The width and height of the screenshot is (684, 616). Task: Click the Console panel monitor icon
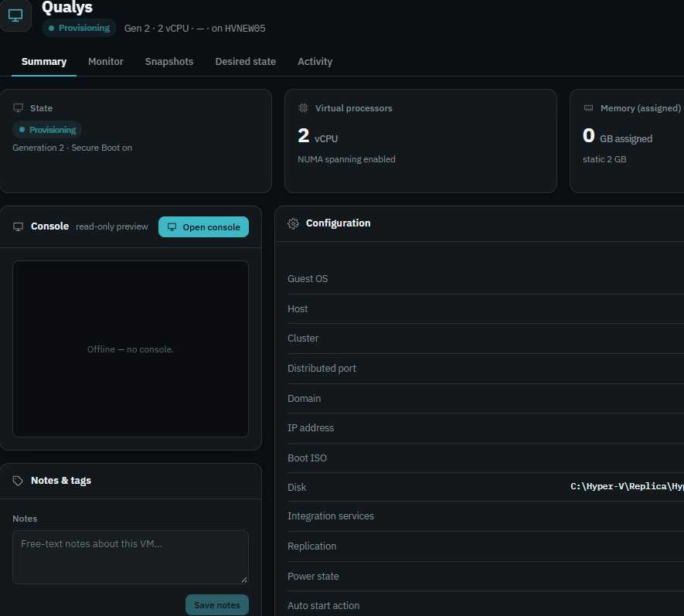click(x=18, y=226)
